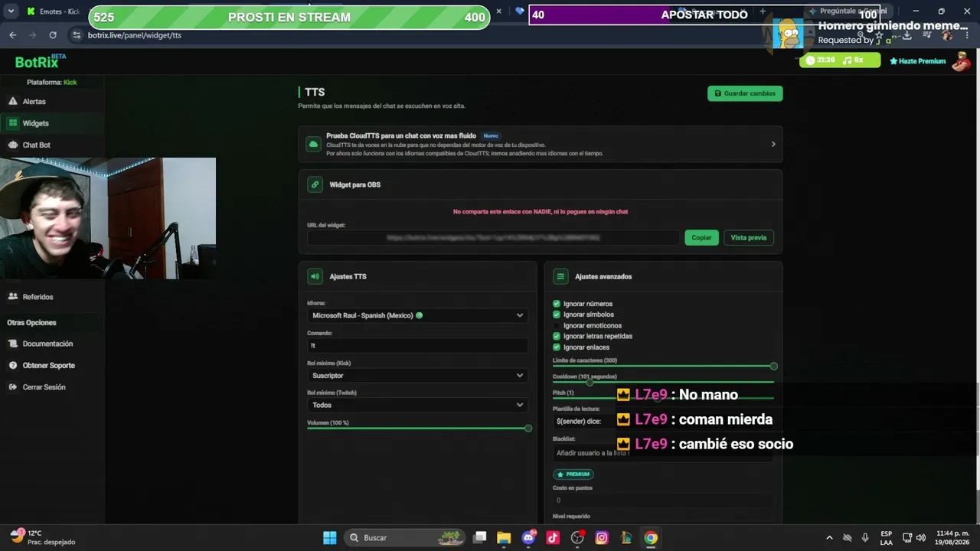Screen dimensions: 980x551
Task: Click the browser back arrow
Action: click(12, 35)
